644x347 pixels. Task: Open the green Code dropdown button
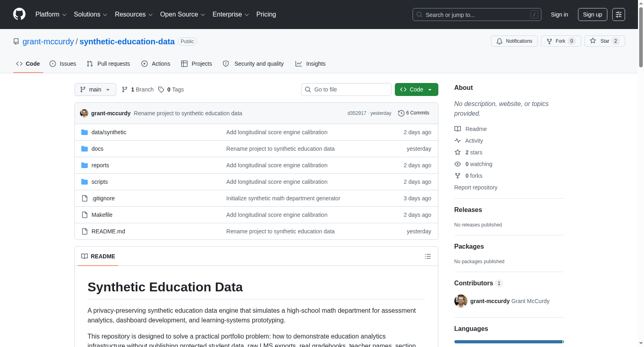pyautogui.click(x=417, y=89)
